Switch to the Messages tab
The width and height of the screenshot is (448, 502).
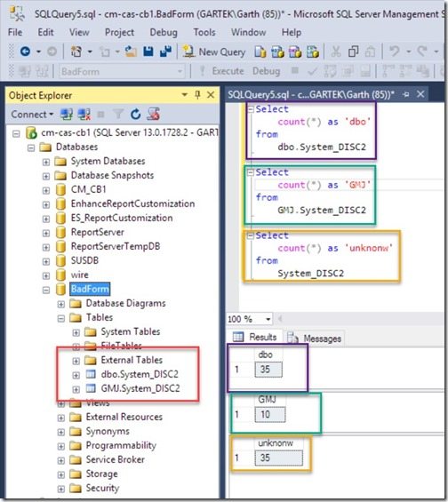(x=315, y=339)
